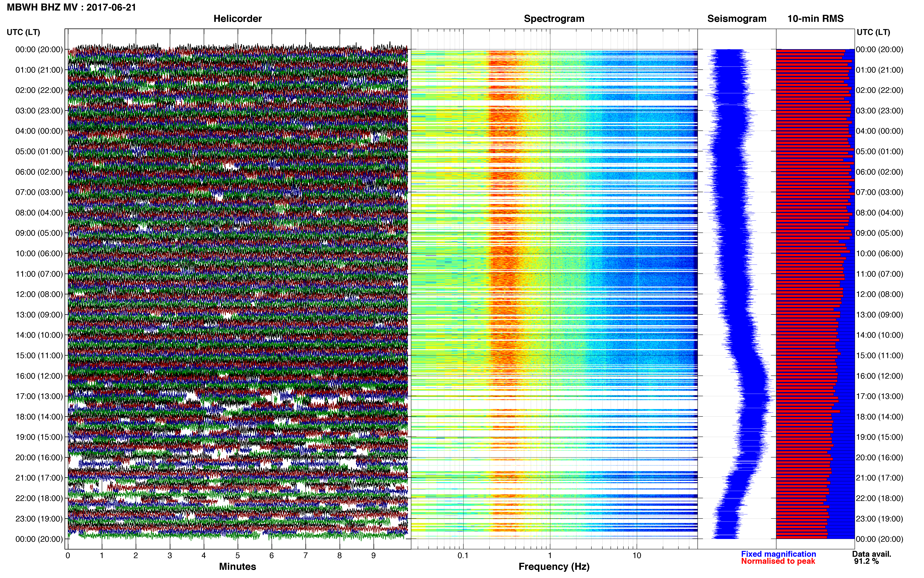Click the left '05:00 (01:00)' time label
Image resolution: width=924 pixels, height=578 pixels.
click(39, 151)
